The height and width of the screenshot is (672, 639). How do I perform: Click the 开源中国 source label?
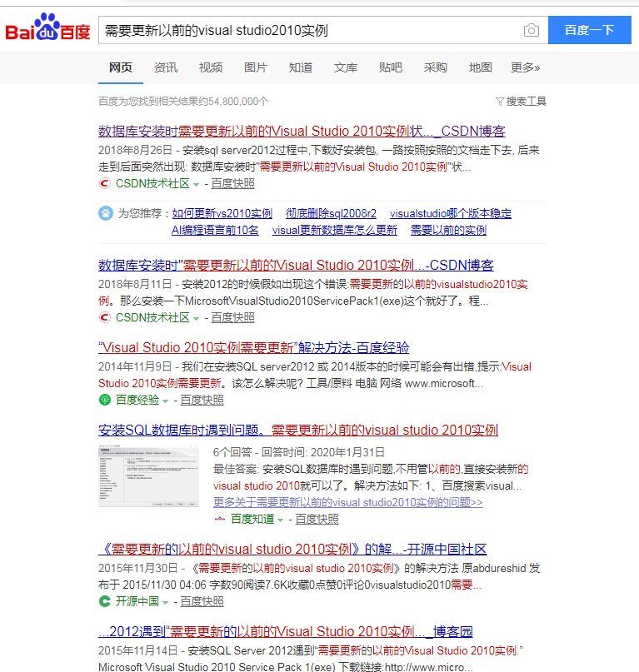(137, 601)
